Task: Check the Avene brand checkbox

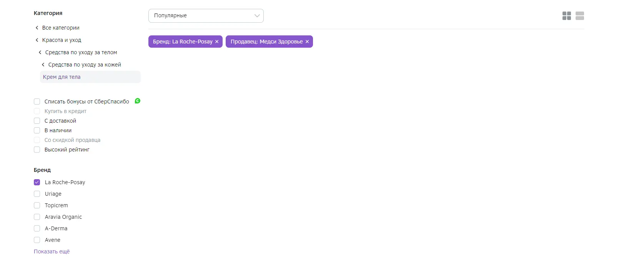Action: (x=37, y=240)
